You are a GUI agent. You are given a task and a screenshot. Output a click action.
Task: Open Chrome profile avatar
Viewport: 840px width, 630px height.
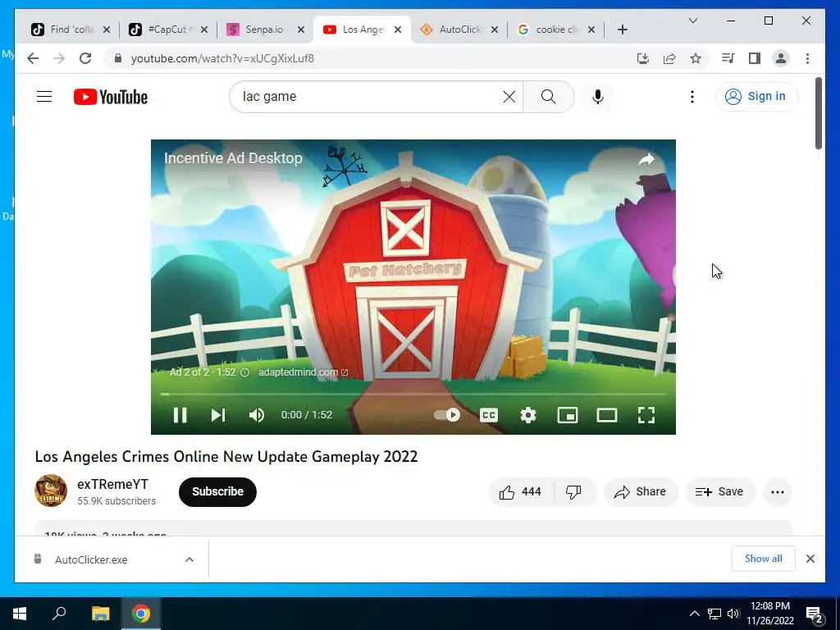tap(781, 58)
